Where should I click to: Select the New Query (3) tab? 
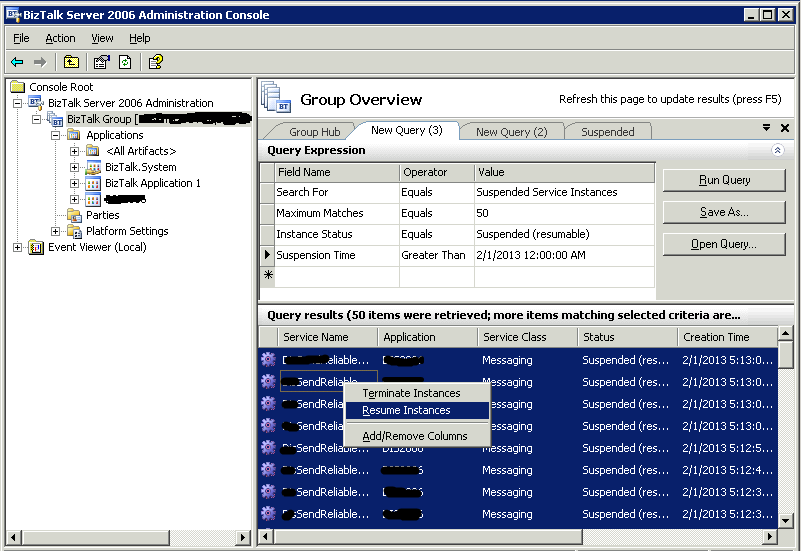pyautogui.click(x=407, y=130)
